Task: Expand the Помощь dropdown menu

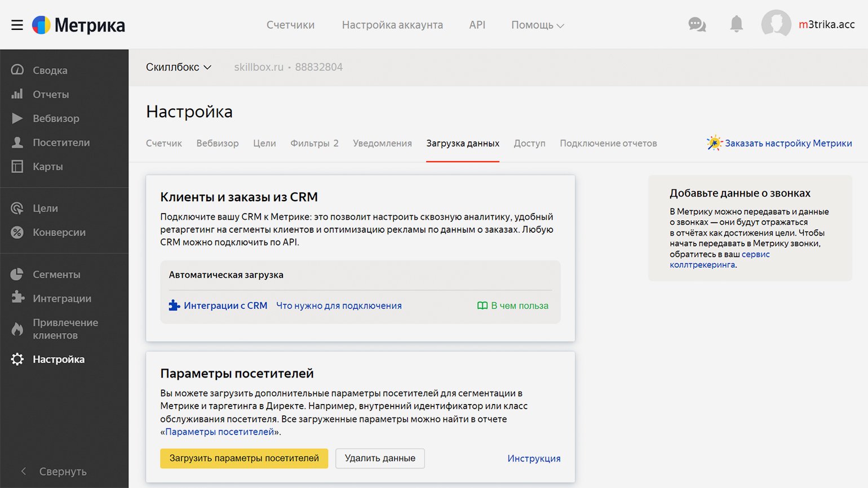Action: click(x=537, y=25)
